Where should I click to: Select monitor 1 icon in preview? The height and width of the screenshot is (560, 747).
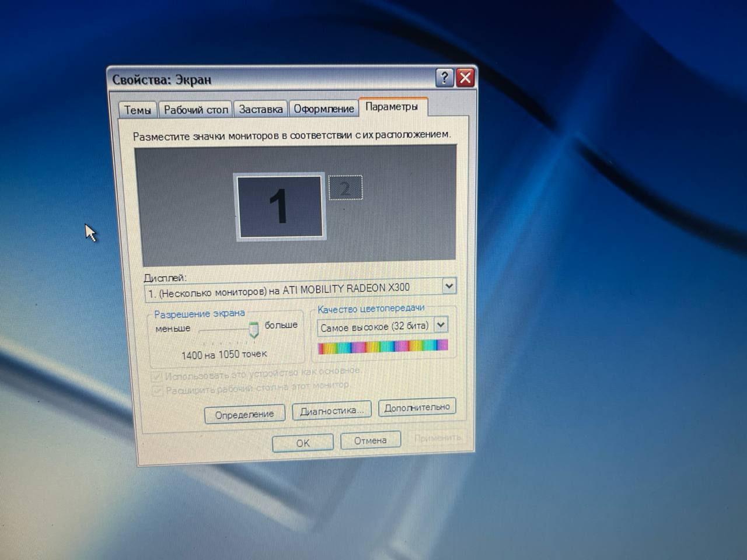click(279, 206)
